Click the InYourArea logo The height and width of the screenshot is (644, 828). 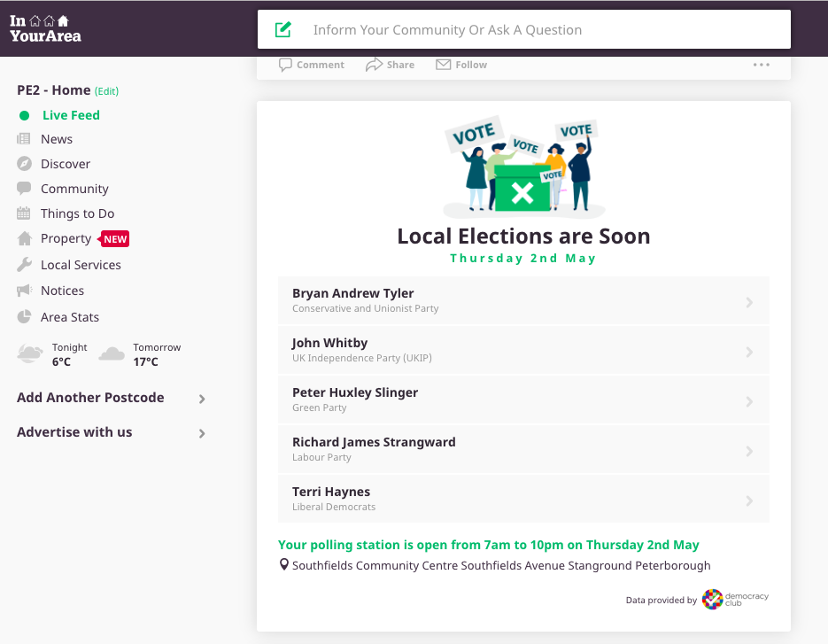tap(45, 28)
